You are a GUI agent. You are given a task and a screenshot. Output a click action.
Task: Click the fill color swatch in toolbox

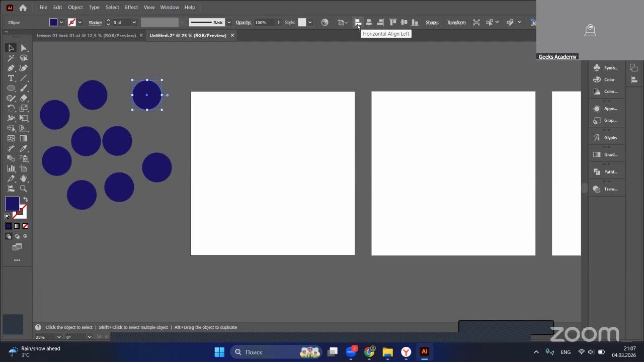click(x=12, y=204)
